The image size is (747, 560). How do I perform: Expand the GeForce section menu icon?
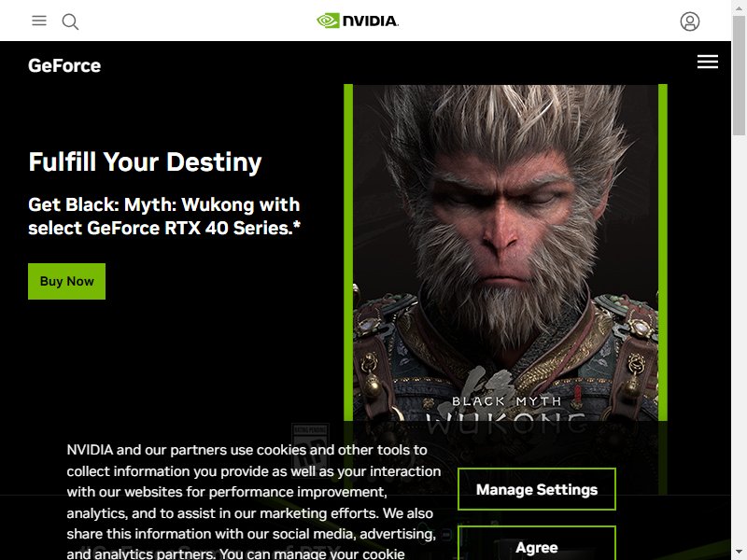[708, 62]
